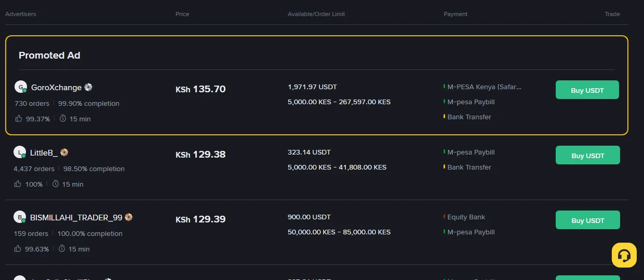The height and width of the screenshot is (280, 644).
Task: Click the KSh 129.39 price
Action: click(x=200, y=219)
